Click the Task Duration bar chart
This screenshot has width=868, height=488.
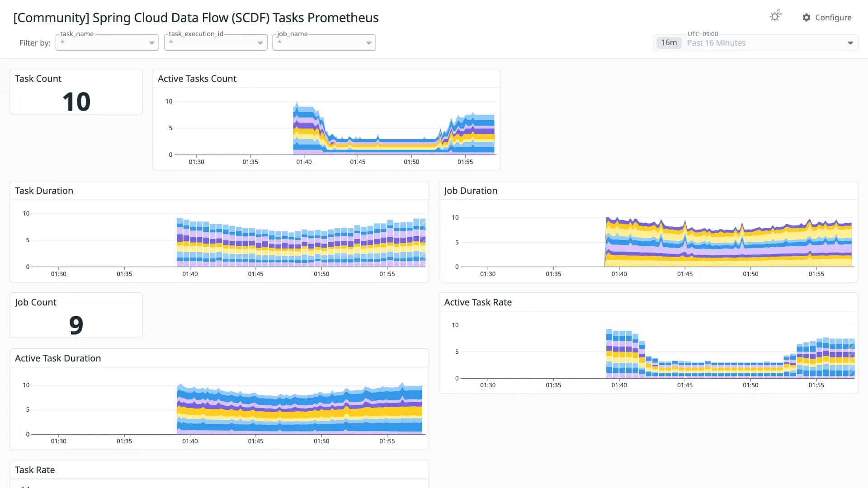(228, 240)
